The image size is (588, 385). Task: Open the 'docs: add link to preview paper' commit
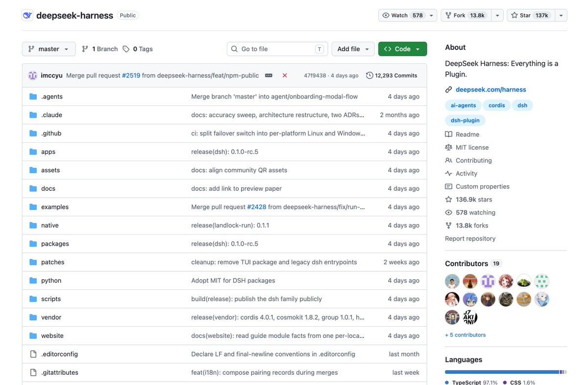click(236, 188)
